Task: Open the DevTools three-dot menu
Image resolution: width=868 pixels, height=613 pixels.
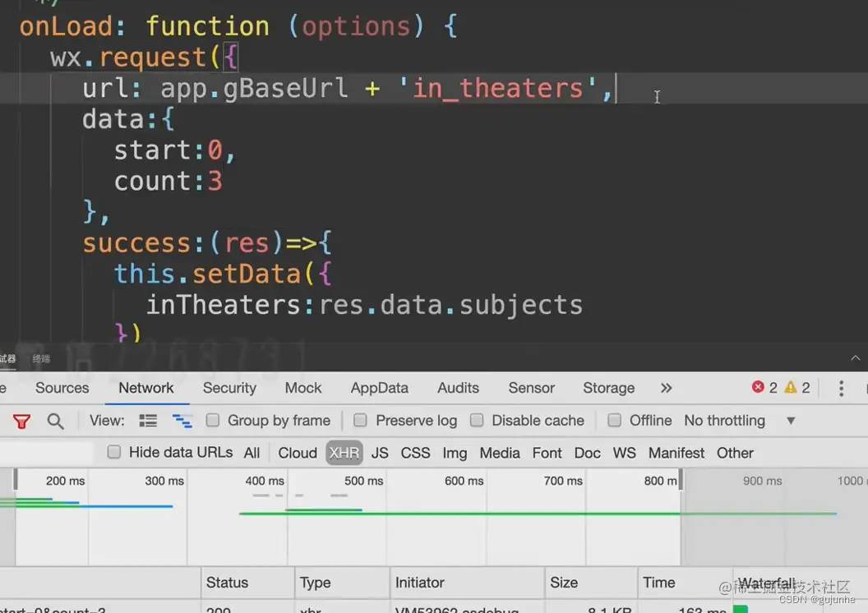Action: coord(841,389)
